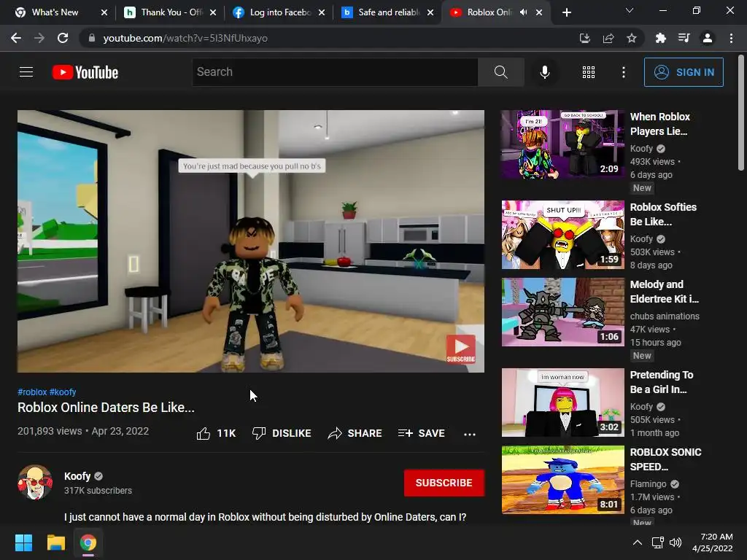
Task: Open Roblox Softies Be Like video title
Action: pyautogui.click(x=663, y=214)
